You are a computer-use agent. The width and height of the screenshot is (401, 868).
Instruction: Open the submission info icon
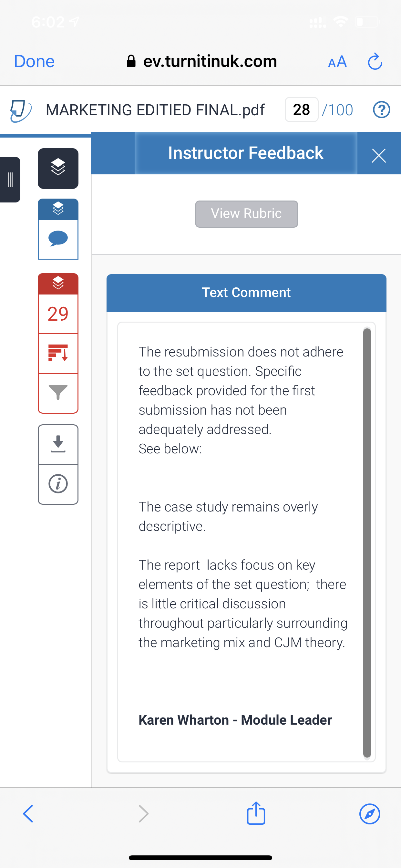coord(58,484)
